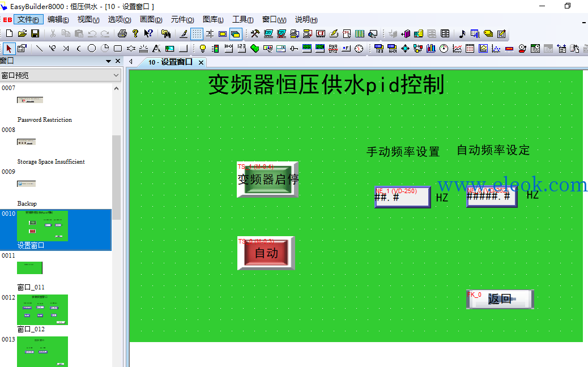Open the 元件 menu
588x367 pixels.
[182, 19]
